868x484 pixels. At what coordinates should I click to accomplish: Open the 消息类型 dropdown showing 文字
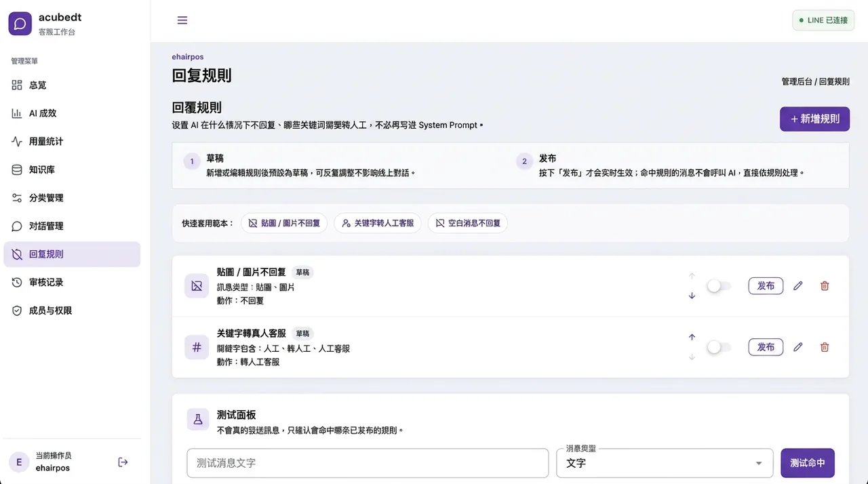click(x=665, y=463)
